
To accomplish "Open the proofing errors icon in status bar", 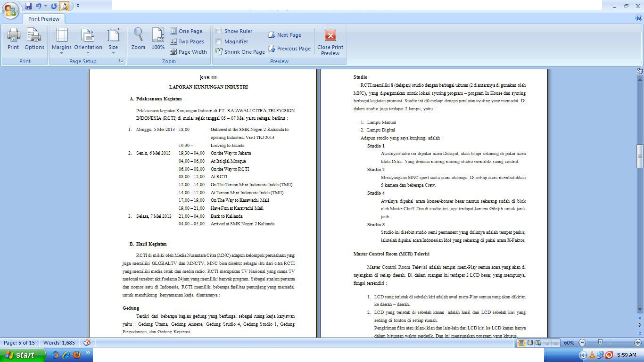I will coord(87,343).
